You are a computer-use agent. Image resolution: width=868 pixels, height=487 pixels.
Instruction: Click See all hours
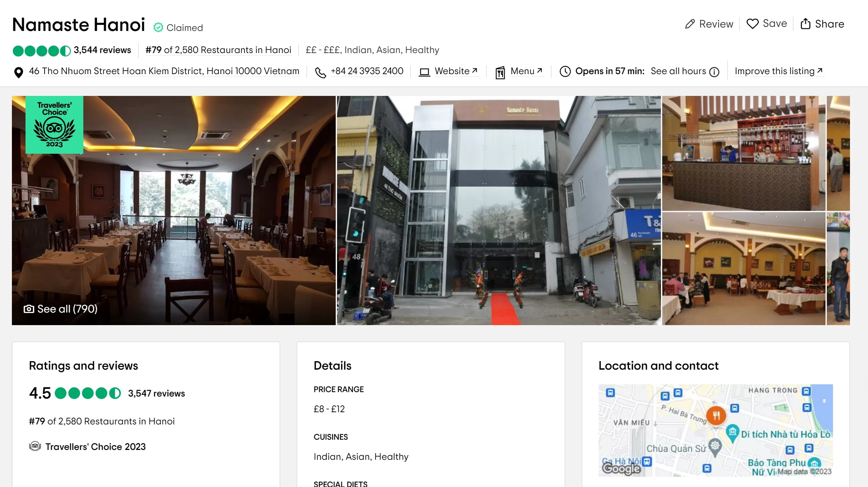click(x=678, y=71)
